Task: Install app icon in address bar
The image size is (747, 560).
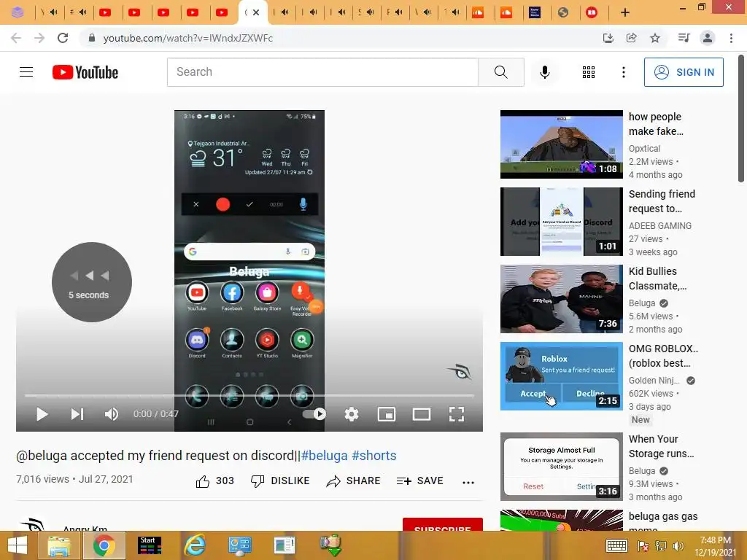Action: click(608, 38)
